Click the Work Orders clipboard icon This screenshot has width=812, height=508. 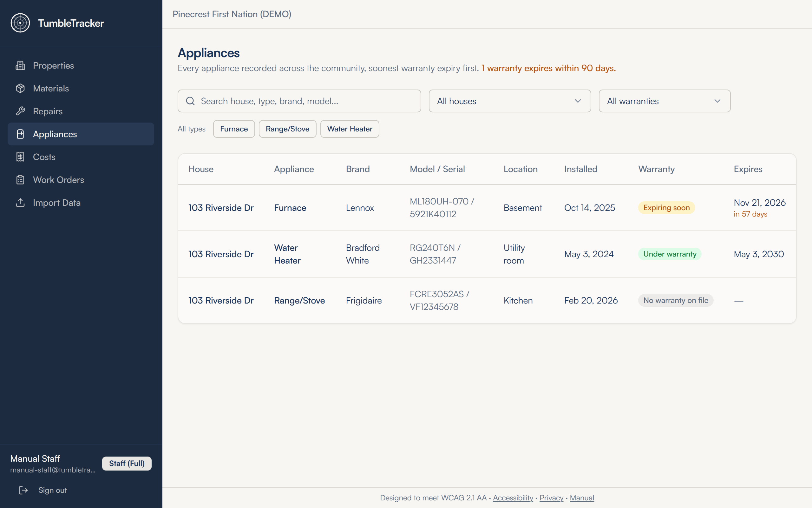20,180
